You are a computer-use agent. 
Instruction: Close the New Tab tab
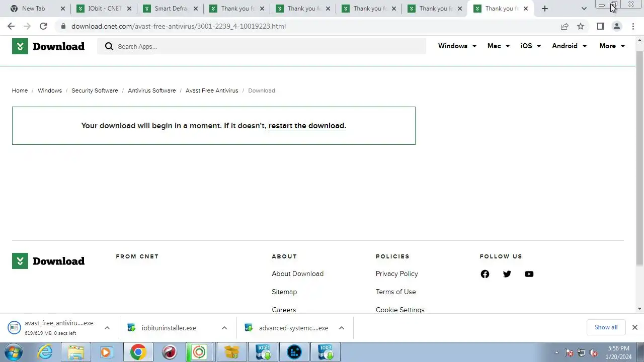tap(63, 9)
